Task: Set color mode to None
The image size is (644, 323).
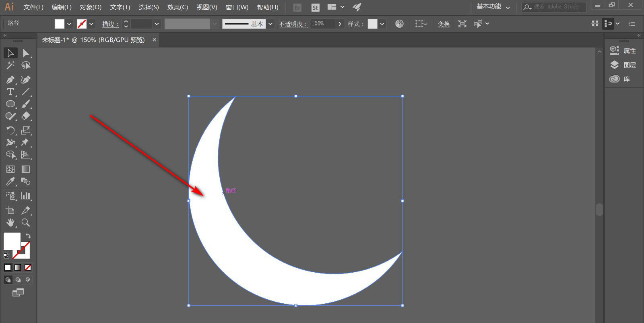Action: click(x=28, y=267)
